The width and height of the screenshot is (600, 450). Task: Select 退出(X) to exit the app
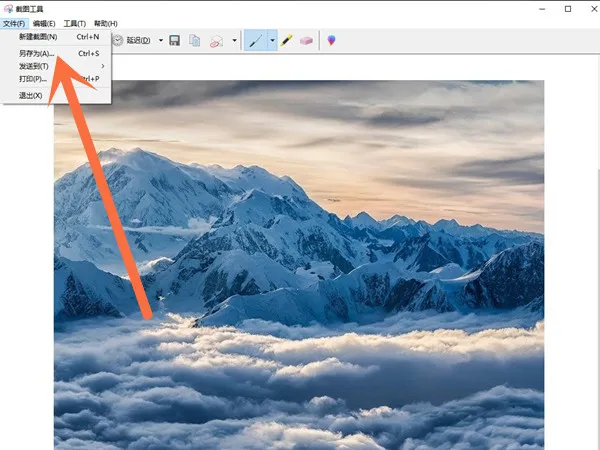click(x=31, y=95)
